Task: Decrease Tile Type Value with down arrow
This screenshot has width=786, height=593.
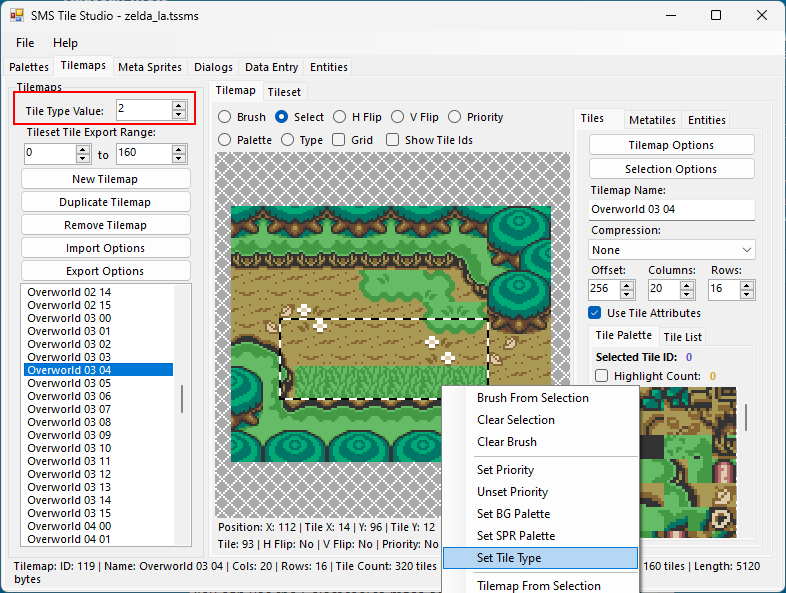Action: click(x=178, y=115)
